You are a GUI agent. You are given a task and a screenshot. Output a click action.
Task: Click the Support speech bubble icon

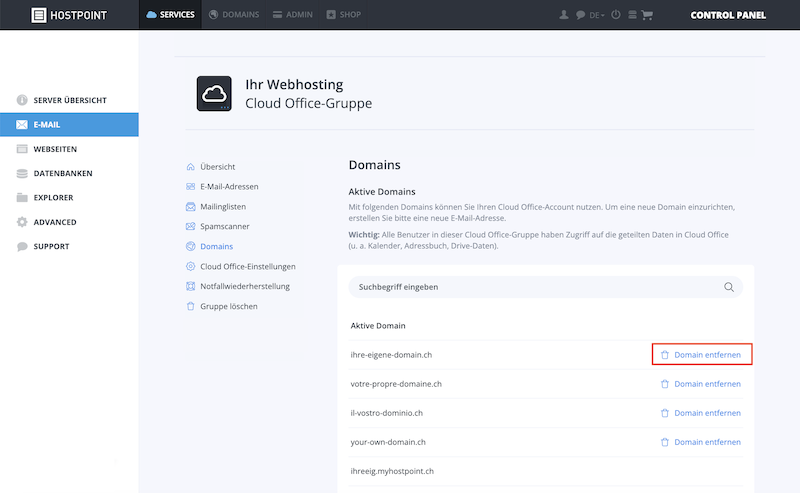point(22,246)
